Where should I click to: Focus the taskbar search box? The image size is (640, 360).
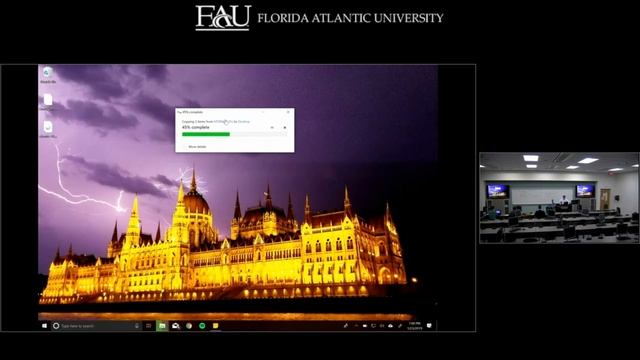tap(96, 326)
